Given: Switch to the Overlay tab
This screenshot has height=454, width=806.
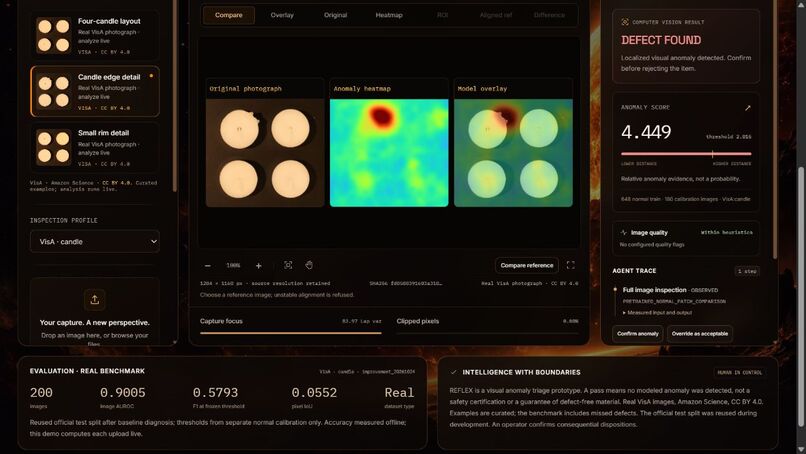Looking at the screenshot, I should tap(282, 15).
